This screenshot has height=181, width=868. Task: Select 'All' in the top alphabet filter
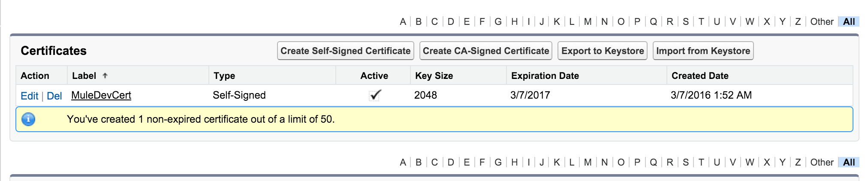(849, 22)
